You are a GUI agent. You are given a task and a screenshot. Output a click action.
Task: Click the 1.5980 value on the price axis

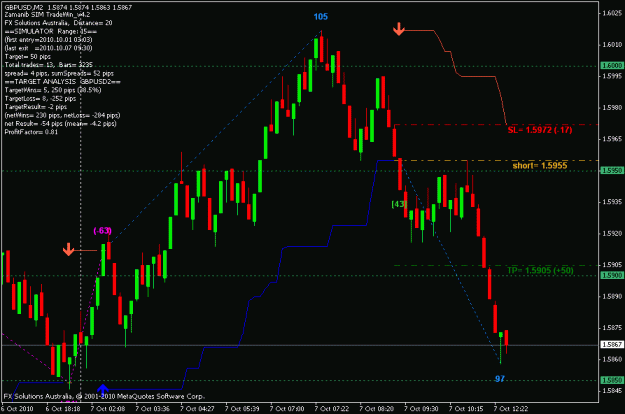click(612, 108)
